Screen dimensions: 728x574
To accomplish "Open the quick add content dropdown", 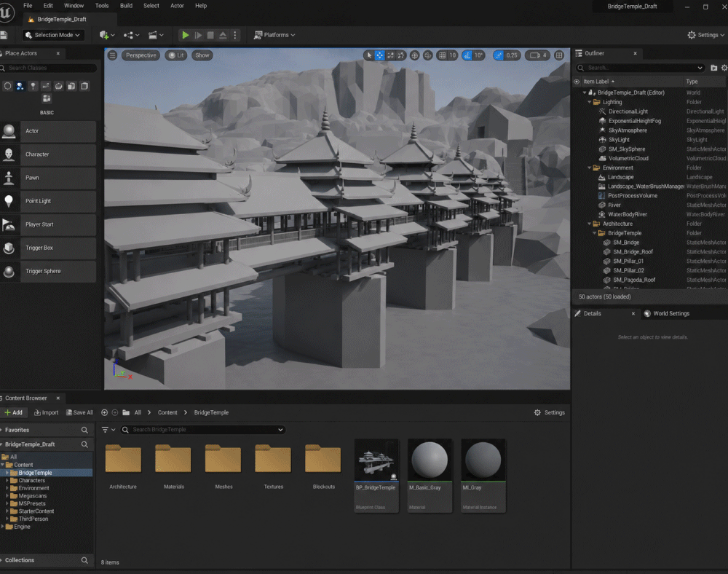I will point(107,35).
